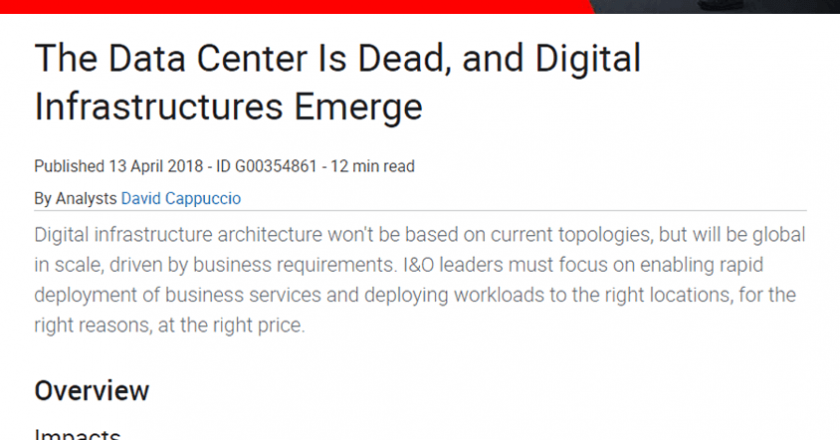The image size is (840, 440).
Task: Open the David Cappuccio analyst link
Action: coord(181,198)
